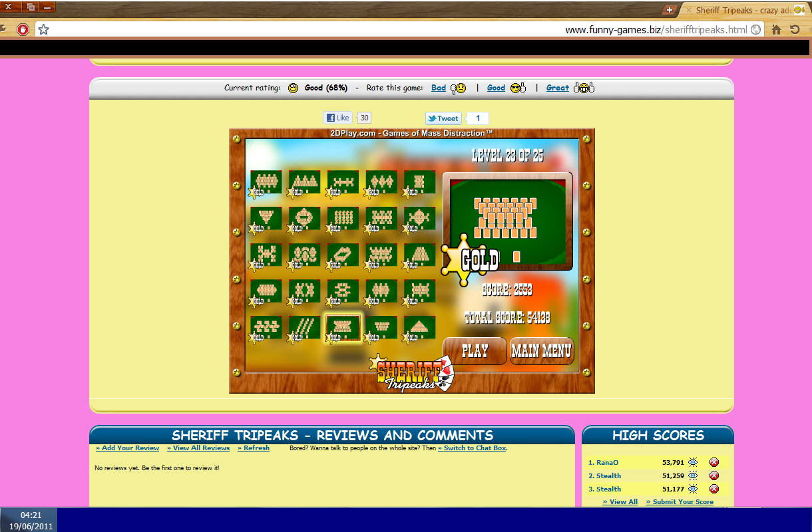Click the globe icon beside the URL

point(755,29)
